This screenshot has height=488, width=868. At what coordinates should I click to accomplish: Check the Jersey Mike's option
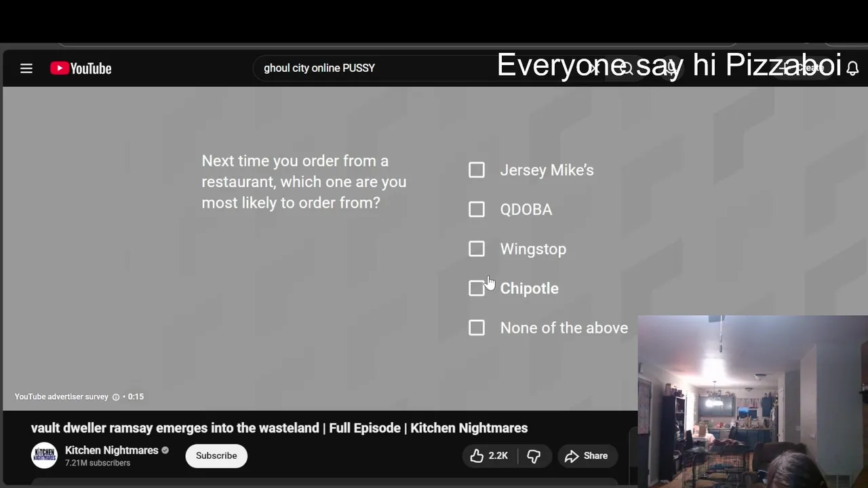(477, 170)
